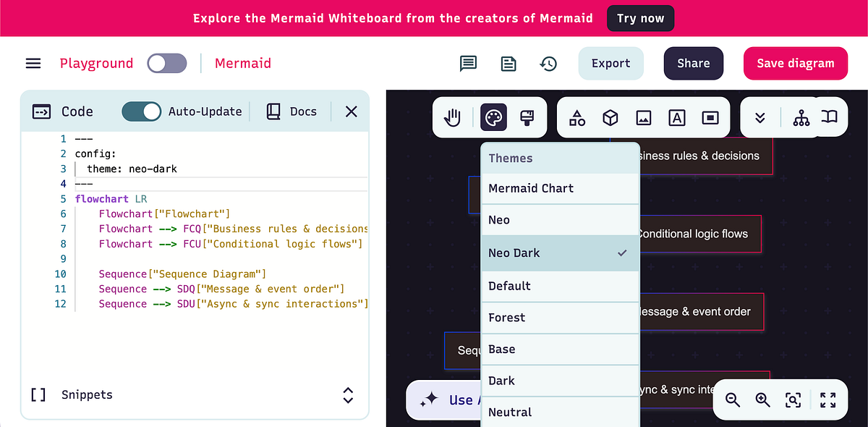Open the version history icon
The height and width of the screenshot is (427, 868).
pos(548,64)
